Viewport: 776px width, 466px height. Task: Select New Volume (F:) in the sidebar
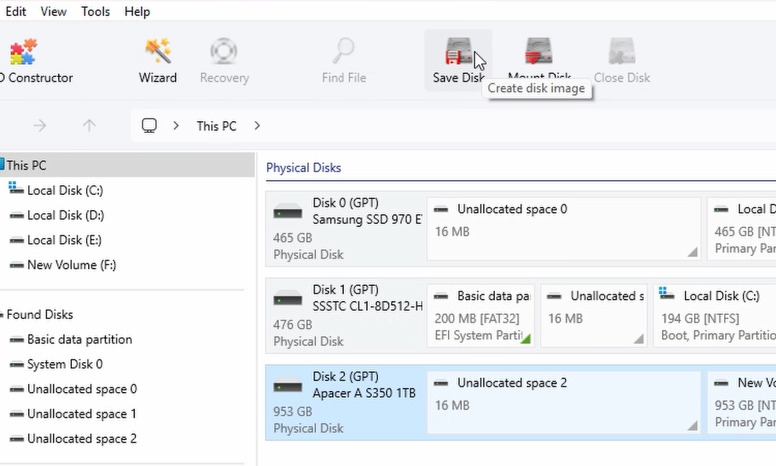point(71,265)
